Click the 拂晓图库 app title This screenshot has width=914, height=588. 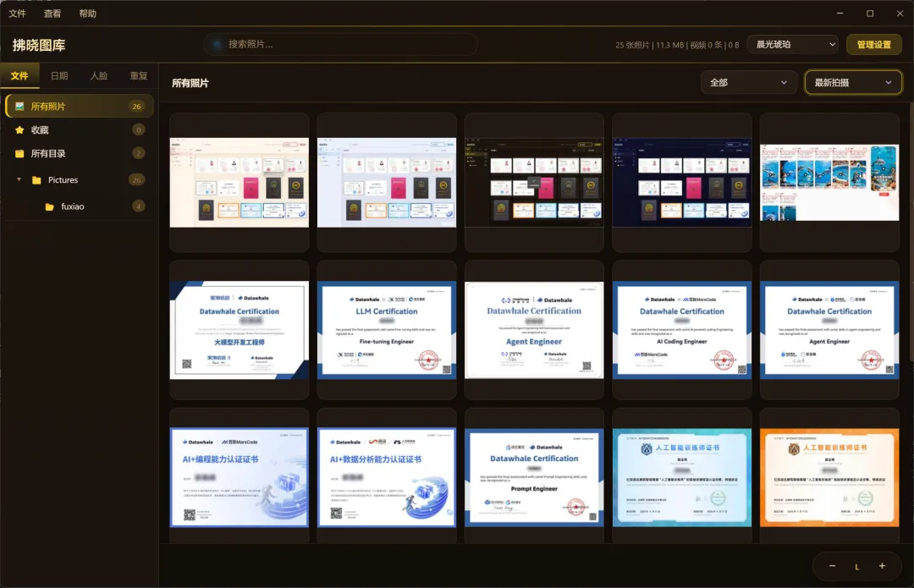[38, 46]
